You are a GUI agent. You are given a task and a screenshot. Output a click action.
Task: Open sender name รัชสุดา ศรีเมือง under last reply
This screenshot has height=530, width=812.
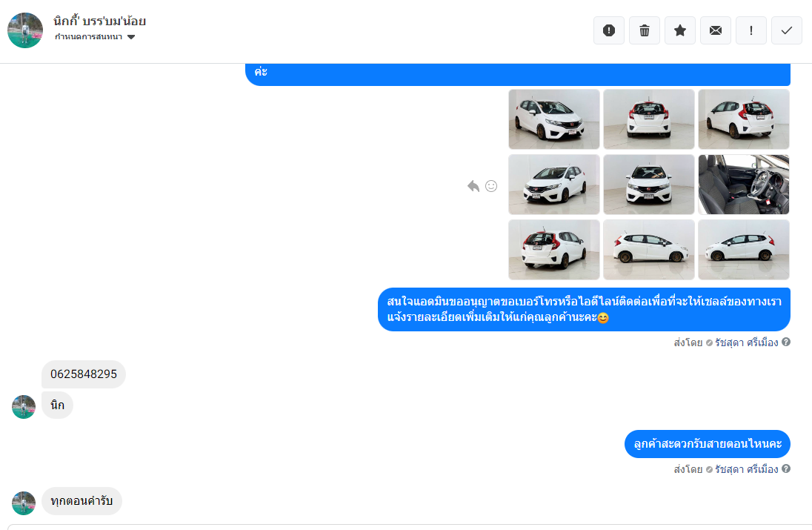[746, 469]
